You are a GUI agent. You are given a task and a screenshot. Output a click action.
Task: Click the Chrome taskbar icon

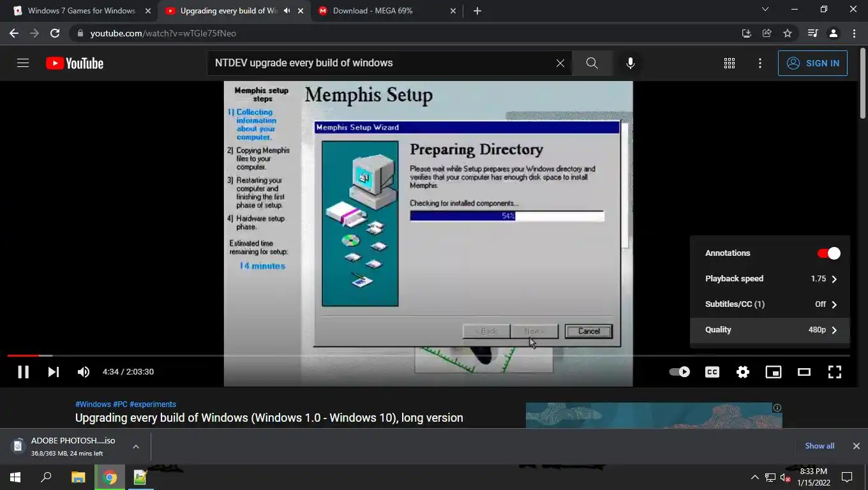[110, 477]
